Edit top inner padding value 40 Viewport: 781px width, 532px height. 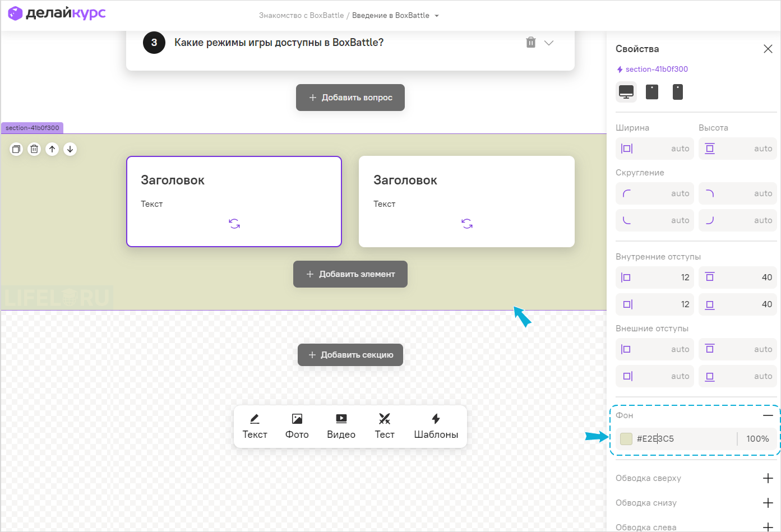click(738, 277)
